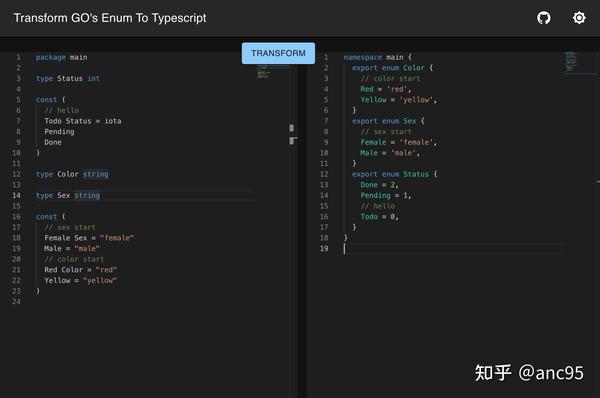This screenshot has width=600, height=398.
Task: Click 'namespace main {' in the output editor
Action: coord(377,57)
